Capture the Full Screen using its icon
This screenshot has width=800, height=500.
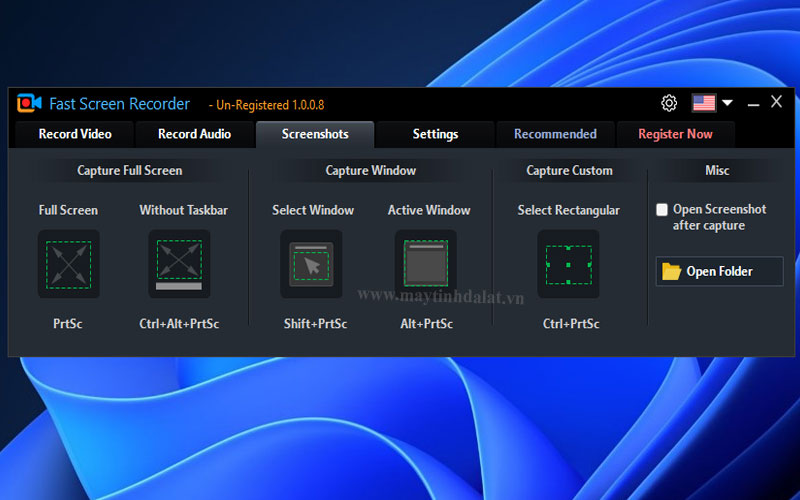68,264
